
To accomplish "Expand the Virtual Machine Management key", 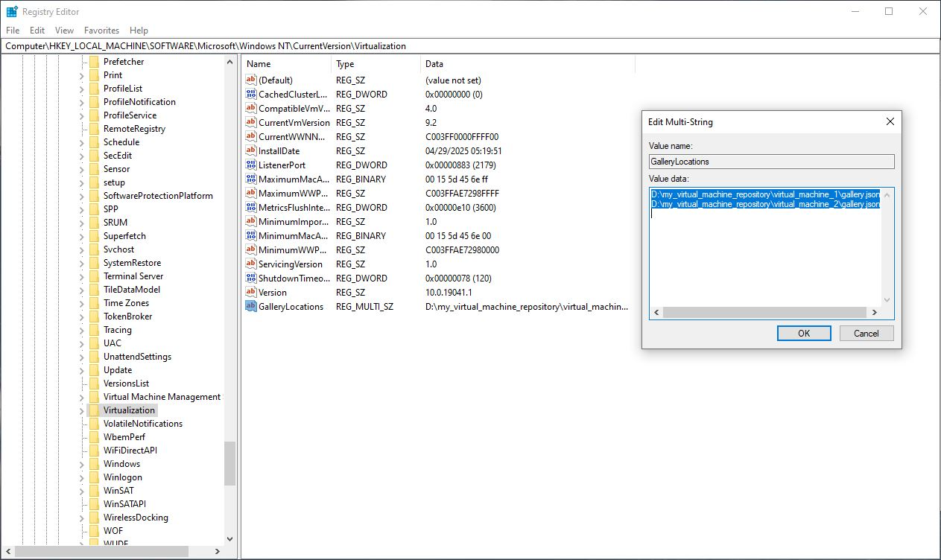I will [82, 397].
